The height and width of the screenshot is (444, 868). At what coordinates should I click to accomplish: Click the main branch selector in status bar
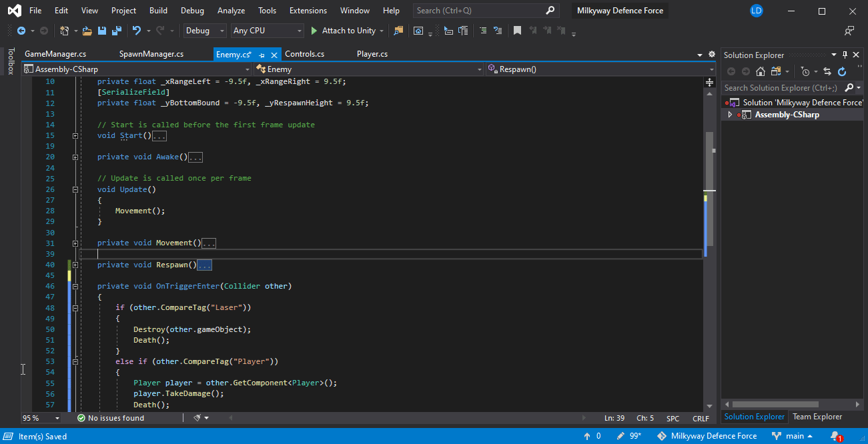(x=792, y=436)
